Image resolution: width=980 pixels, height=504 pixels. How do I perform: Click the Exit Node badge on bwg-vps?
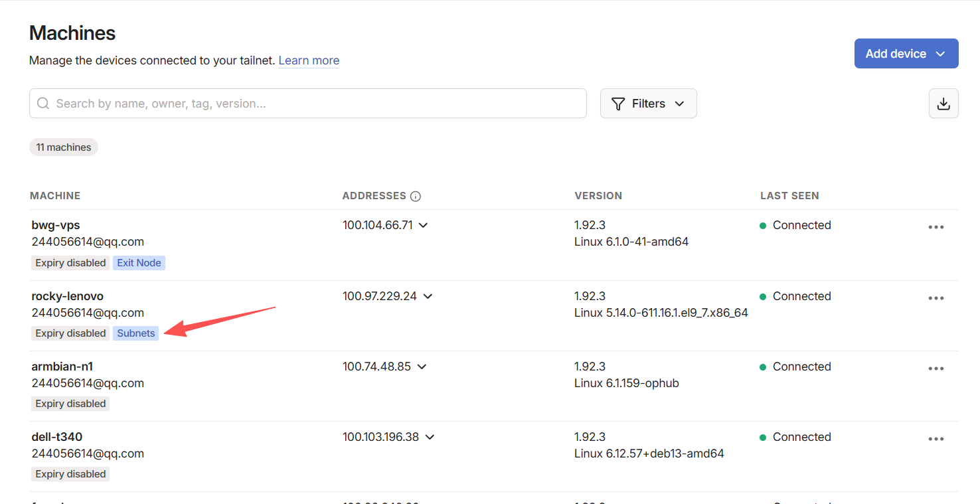139,263
